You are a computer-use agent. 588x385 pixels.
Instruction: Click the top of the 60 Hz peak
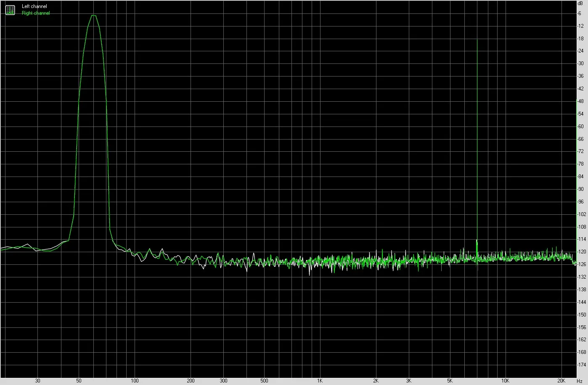pos(93,16)
